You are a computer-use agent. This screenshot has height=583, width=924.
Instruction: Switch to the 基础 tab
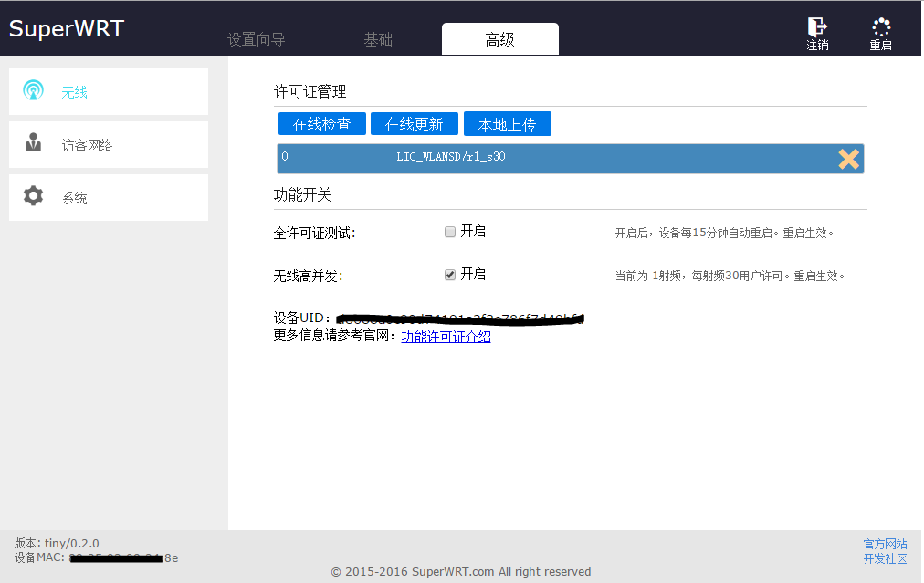tap(378, 39)
